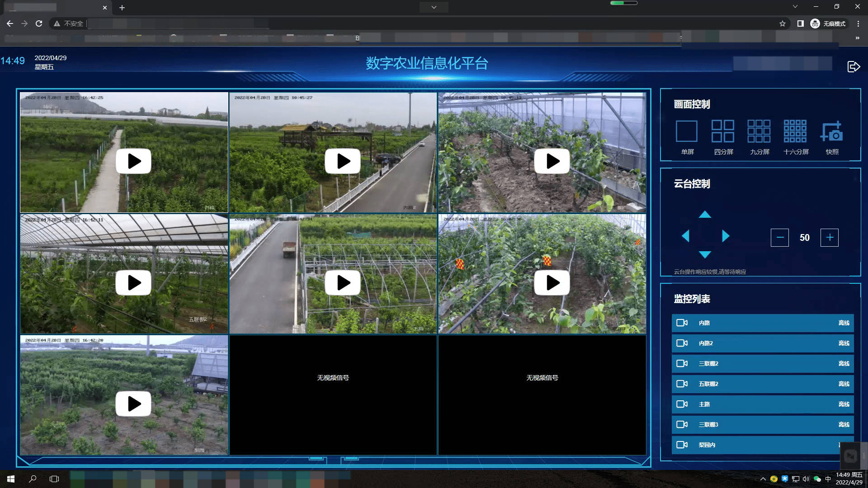Show hidden icons in system tray

763,479
